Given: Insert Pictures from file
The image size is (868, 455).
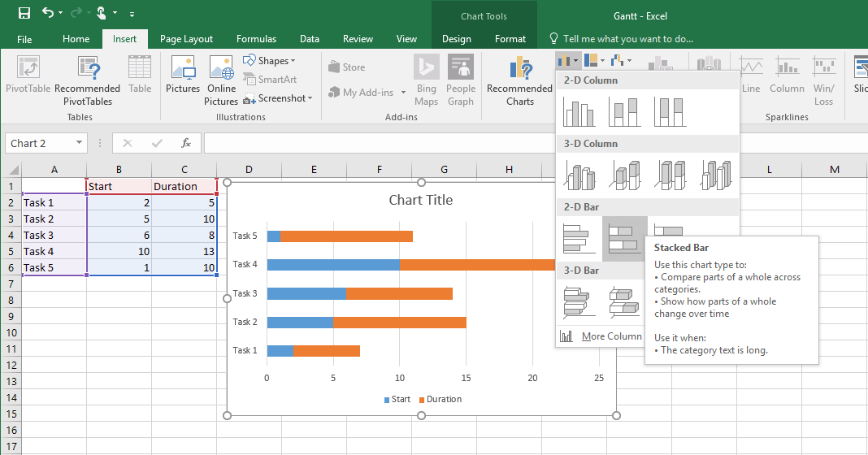Looking at the screenshot, I should click(183, 74).
